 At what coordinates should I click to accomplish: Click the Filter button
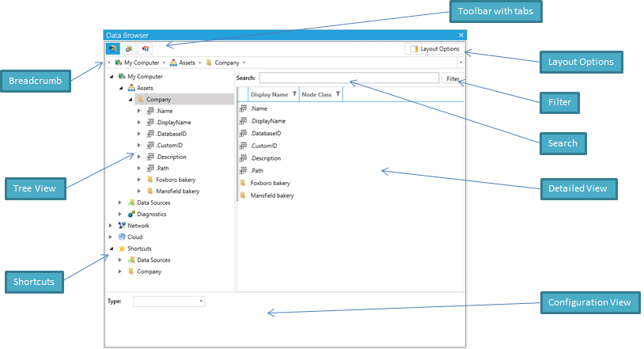[x=453, y=78]
